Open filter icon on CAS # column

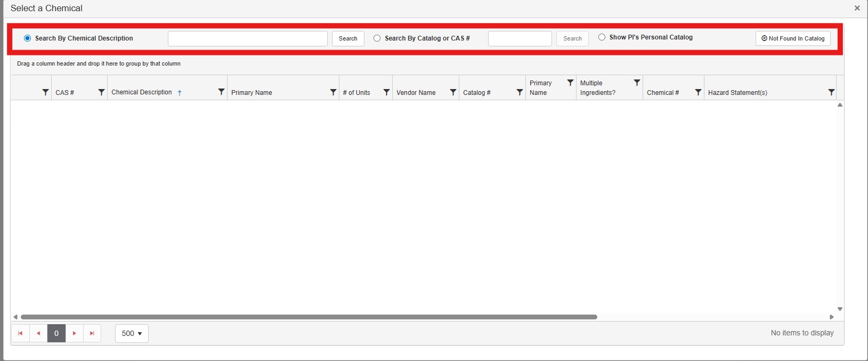(101, 92)
